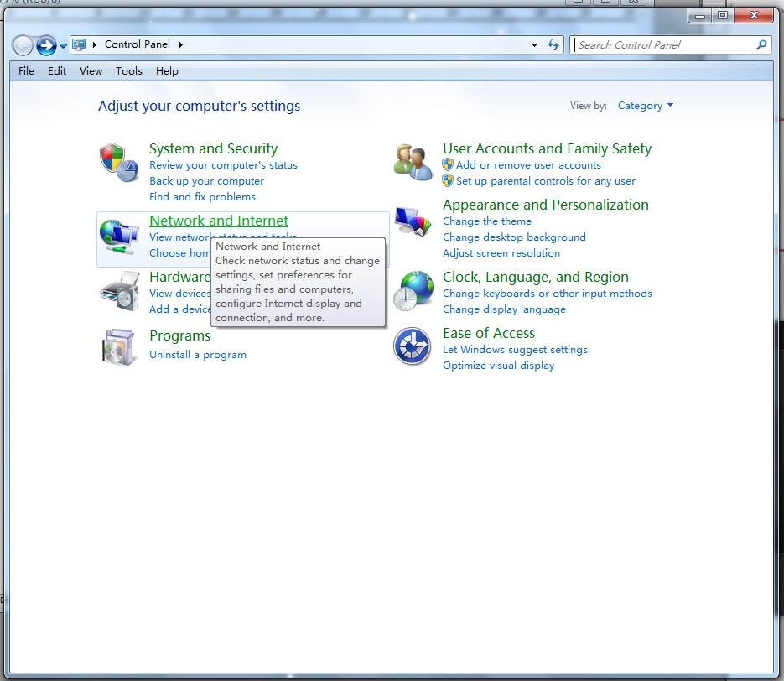This screenshot has height=681, width=784.
Task: Open the View by Category dropdown
Action: [645, 106]
